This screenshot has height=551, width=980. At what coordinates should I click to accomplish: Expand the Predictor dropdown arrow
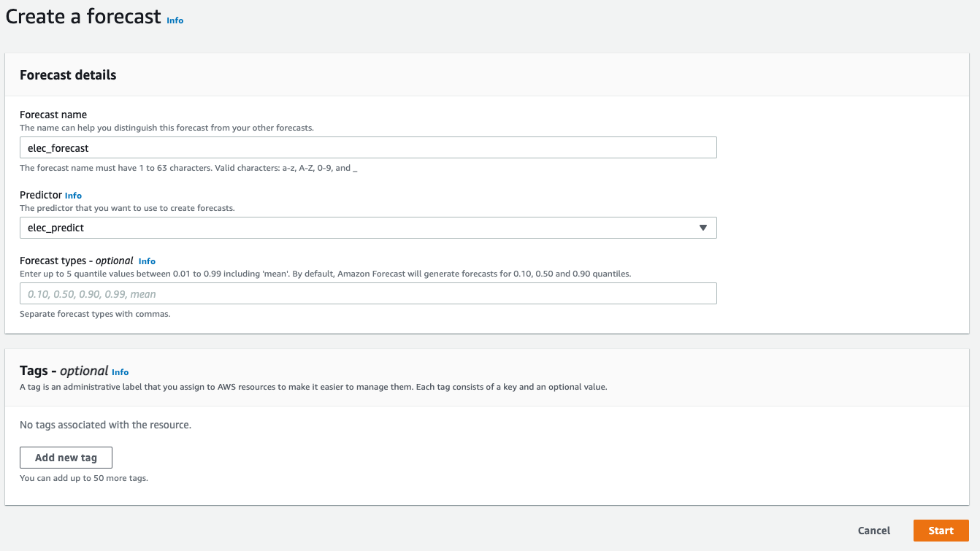(703, 228)
